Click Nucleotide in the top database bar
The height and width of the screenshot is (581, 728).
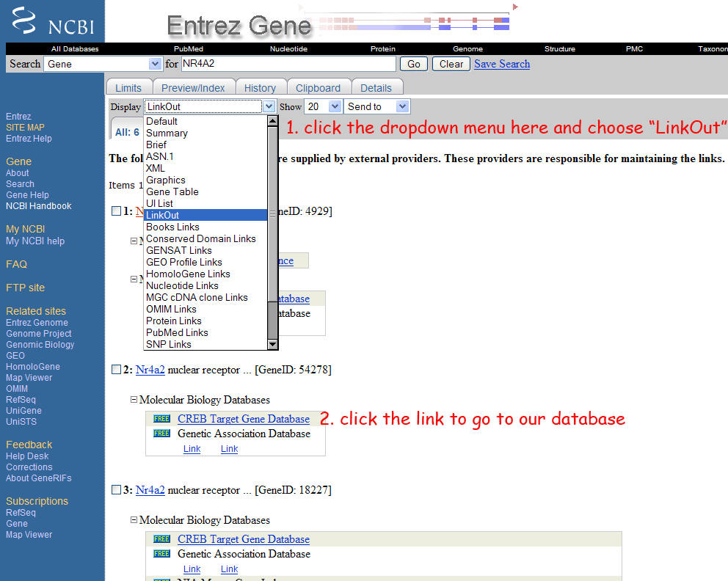point(289,48)
